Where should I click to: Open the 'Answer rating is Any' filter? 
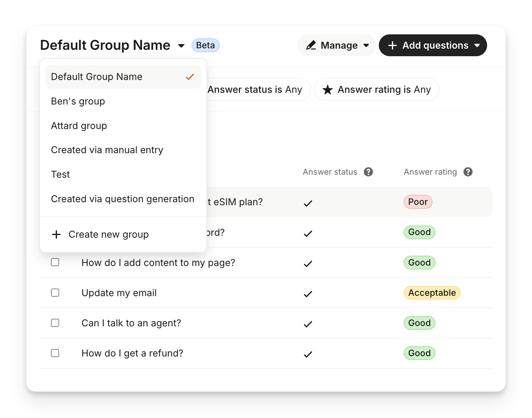(x=377, y=90)
